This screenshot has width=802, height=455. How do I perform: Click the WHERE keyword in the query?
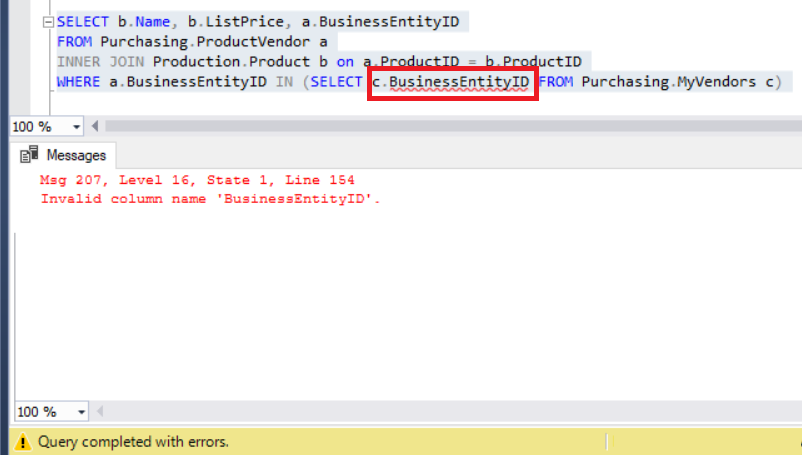(78, 82)
